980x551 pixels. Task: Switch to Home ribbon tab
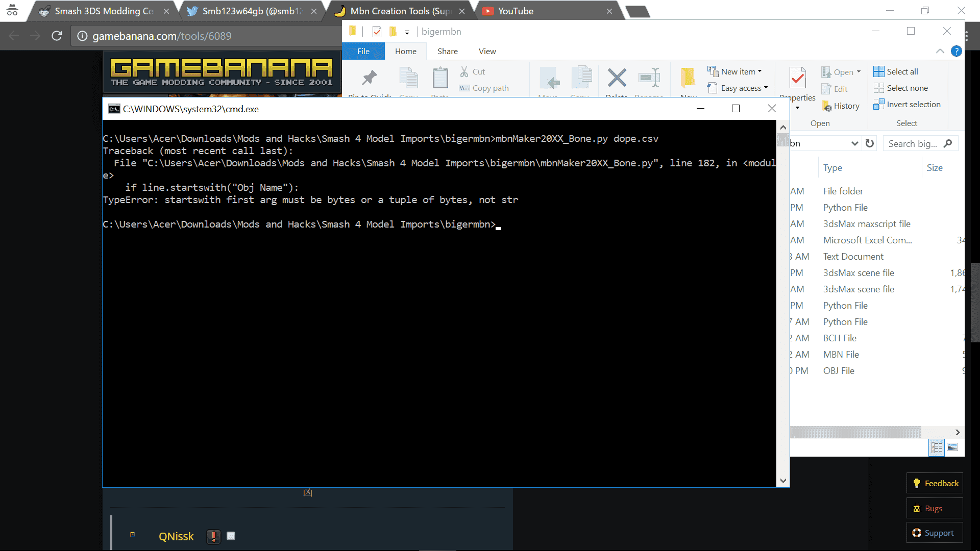[x=406, y=51]
